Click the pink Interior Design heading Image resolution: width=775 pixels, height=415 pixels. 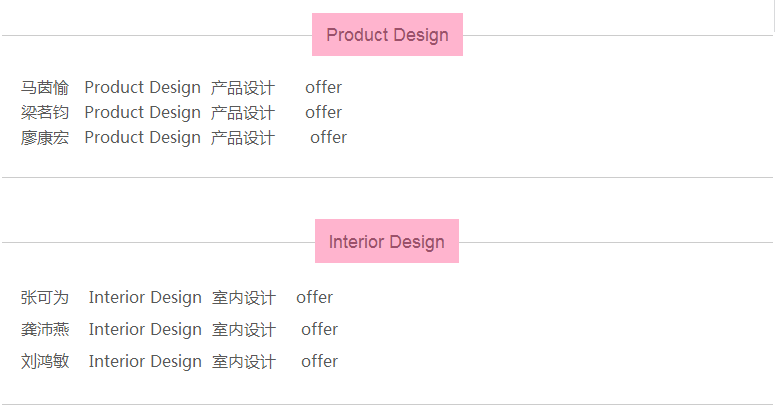pos(387,241)
